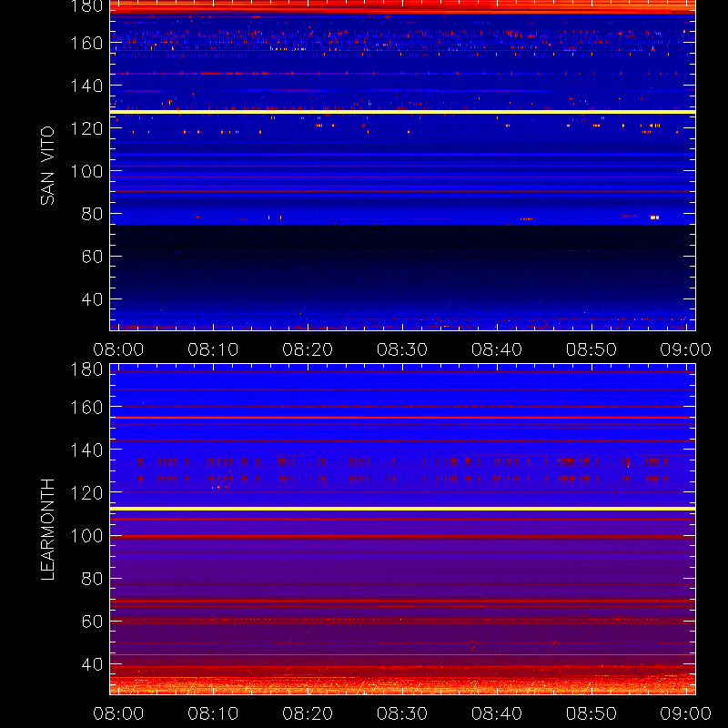
Task: Click the 08:00 time label of San Vito plot
Action: (118, 349)
